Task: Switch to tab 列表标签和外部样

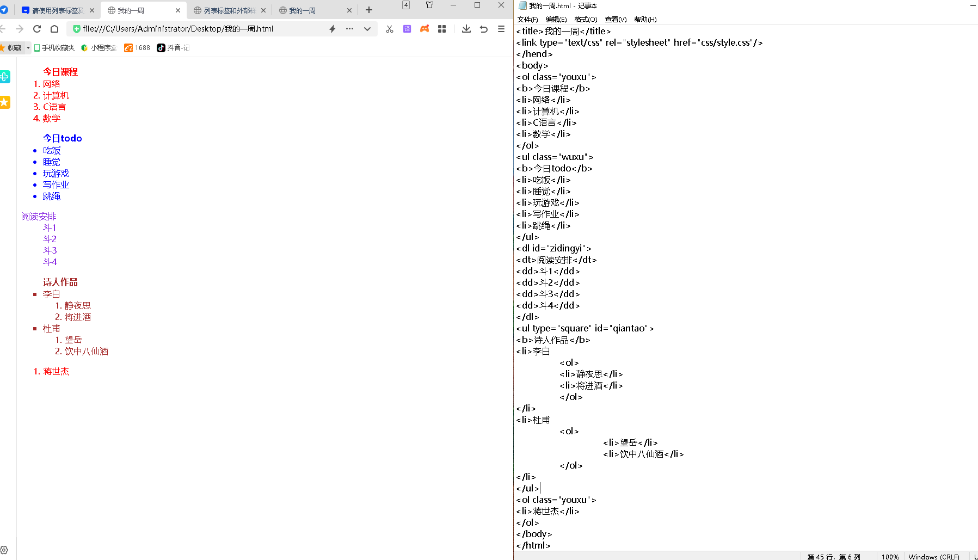Action: click(229, 10)
